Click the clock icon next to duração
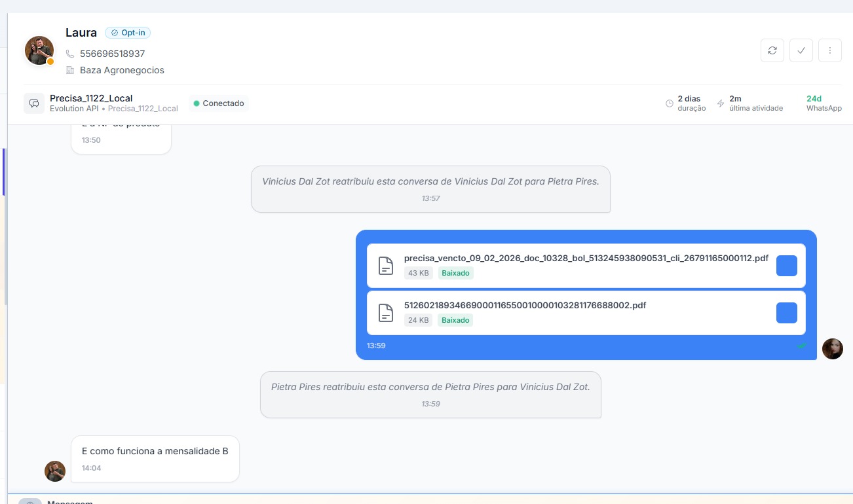Image resolution: width=853 pixels, height=504 pixels. 670,103
